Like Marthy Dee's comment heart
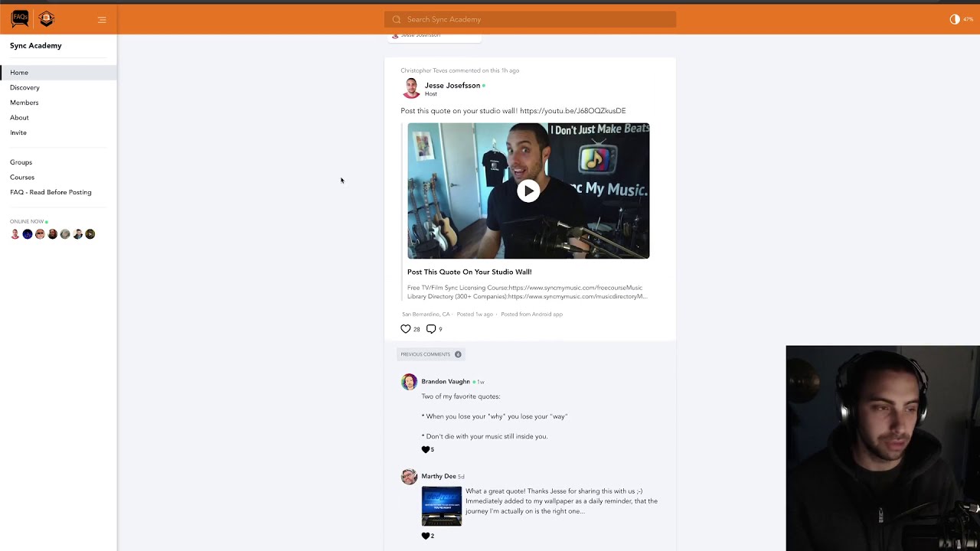This screenshot has width=980, height=551. [x=426, y=536]
